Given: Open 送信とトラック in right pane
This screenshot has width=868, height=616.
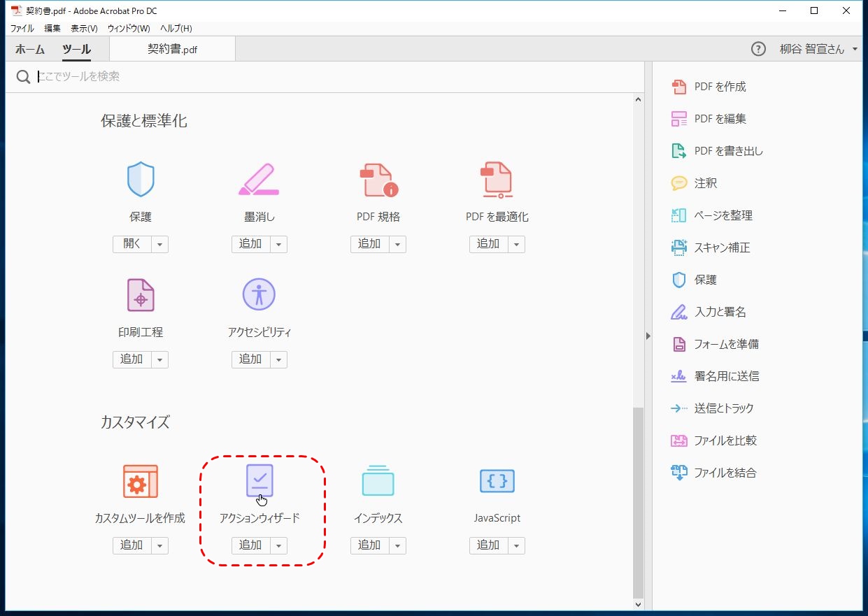Looking at the screenshot, I should point(712,408).
